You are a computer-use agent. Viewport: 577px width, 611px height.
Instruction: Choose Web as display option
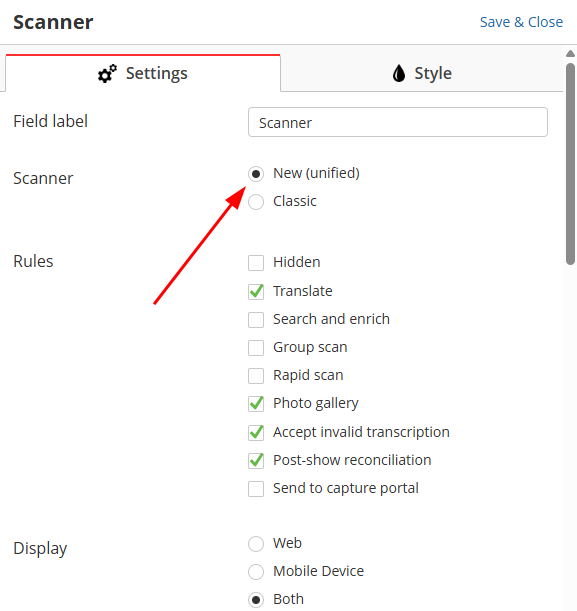(256, 544)
